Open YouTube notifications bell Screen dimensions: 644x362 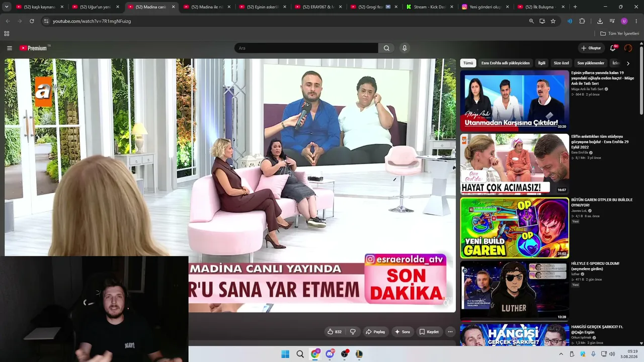pyautogui.click(x=613, y=48)
